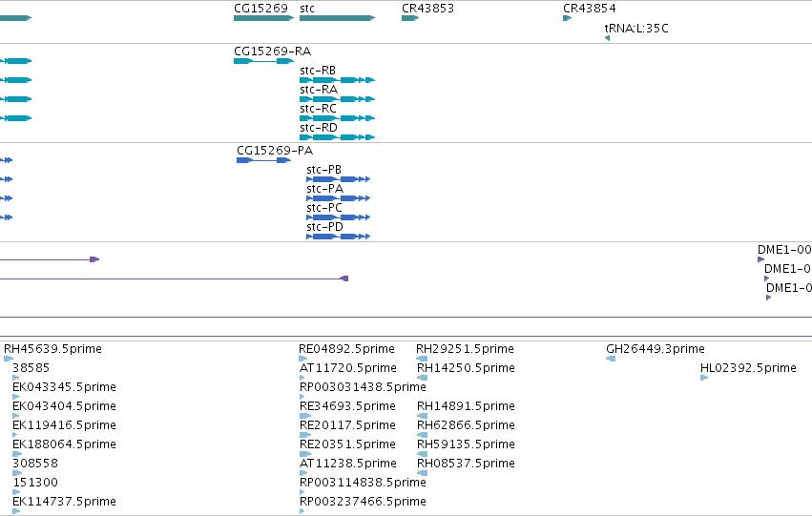Open the CG15269-RA transcript
Viewport: 812px width, 516px height.
point(263,61)
